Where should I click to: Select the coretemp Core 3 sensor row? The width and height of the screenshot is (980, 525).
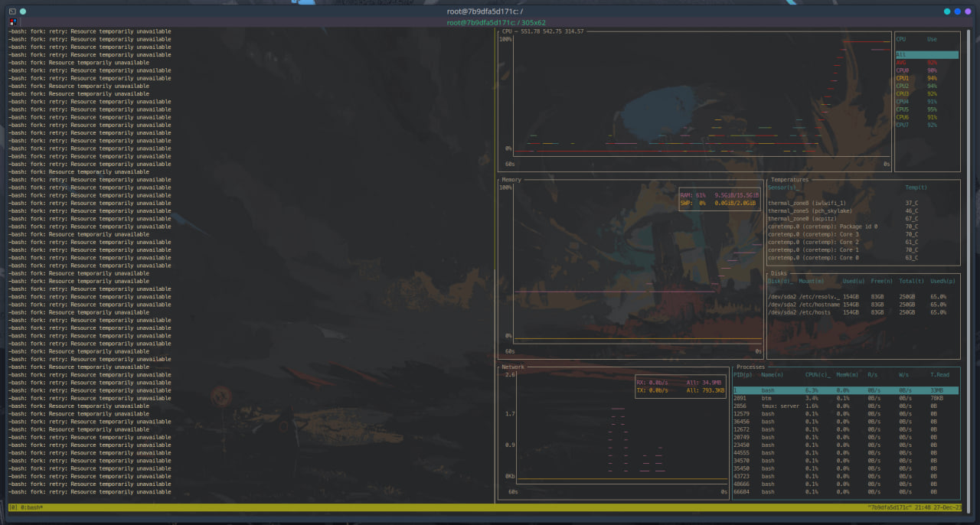[x=863, y=234]
